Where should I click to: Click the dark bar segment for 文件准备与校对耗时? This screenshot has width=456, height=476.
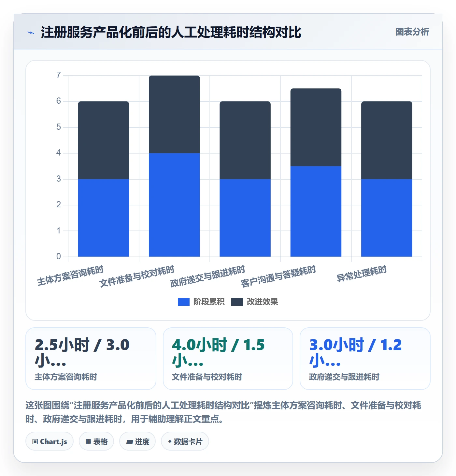(x=174, y=114)
